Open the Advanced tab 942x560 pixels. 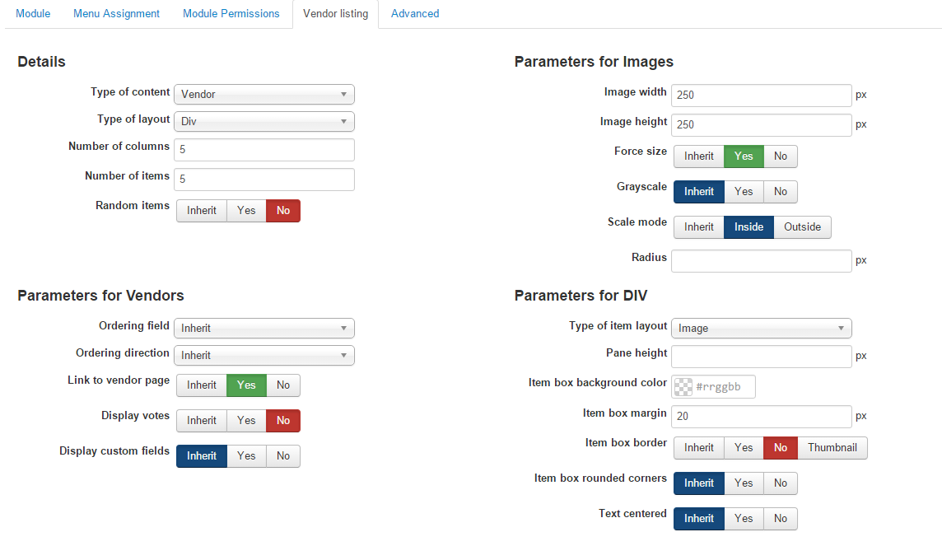tap(415, 14)
